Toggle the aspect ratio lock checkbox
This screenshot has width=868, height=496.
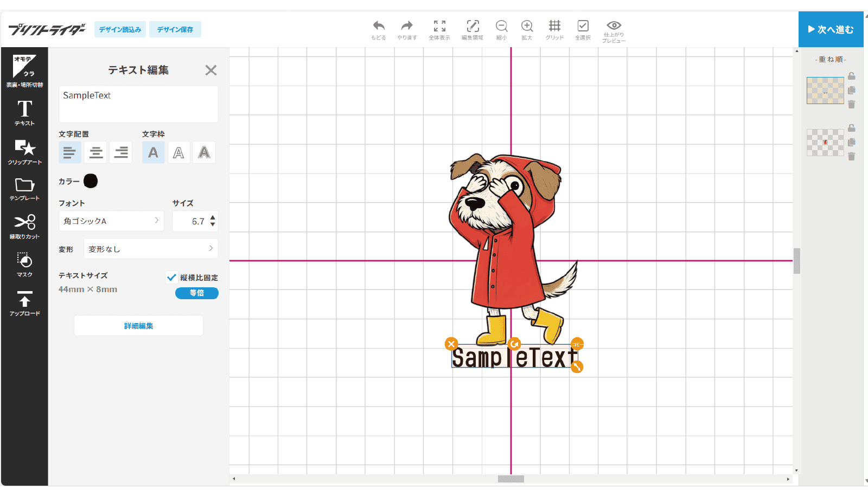click(x=171, y=278)
